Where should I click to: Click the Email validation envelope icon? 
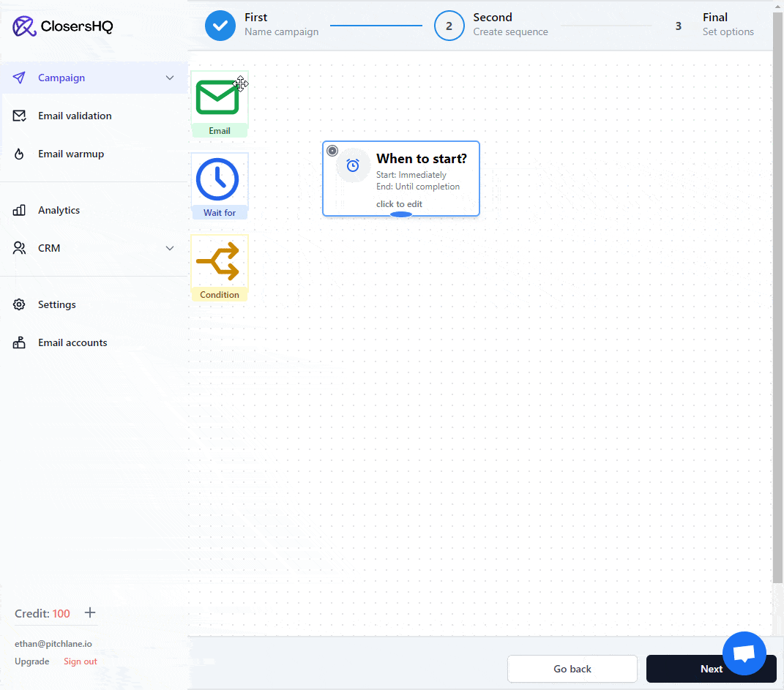[19, 116]
